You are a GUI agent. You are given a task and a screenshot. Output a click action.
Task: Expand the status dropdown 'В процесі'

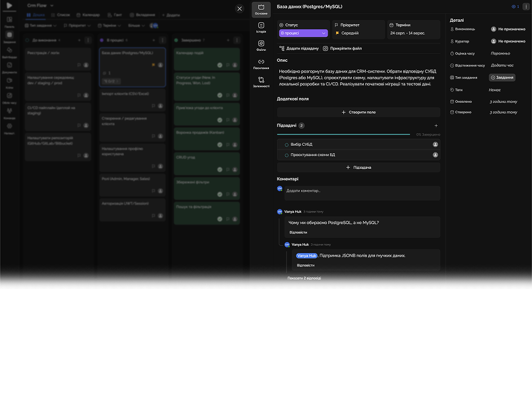(303, 33)
